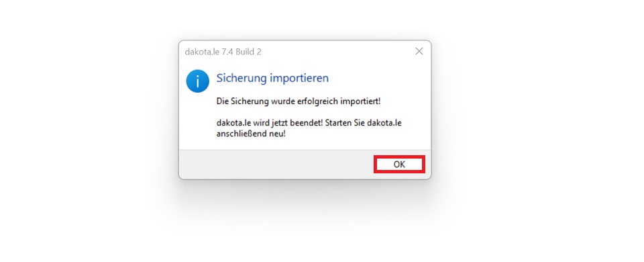Click "Starten Sie dakota.le" in the message

363,123
